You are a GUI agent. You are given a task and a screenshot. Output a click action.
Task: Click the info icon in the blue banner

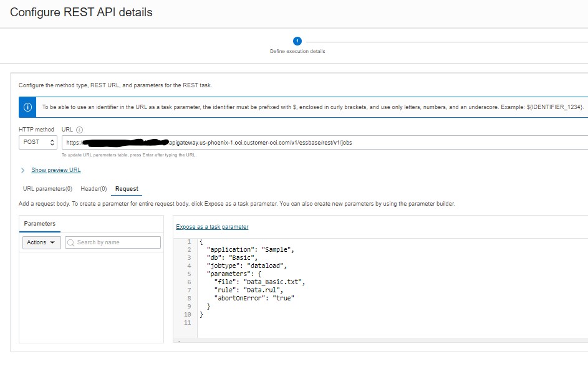pos(26,107)
